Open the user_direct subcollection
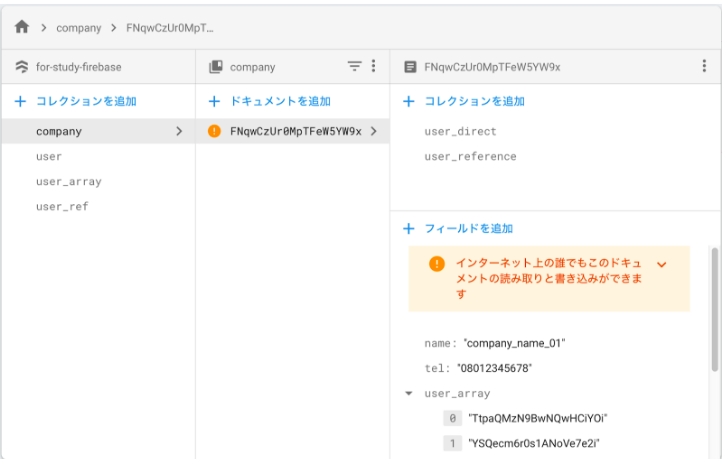 (460, 131)
